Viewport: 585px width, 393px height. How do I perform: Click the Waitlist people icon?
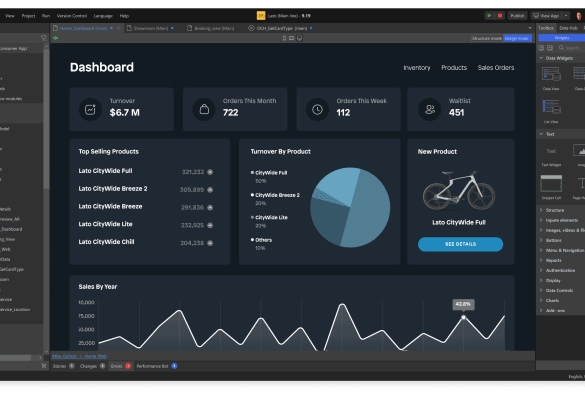pyautogui.click(x=430, y=109)
